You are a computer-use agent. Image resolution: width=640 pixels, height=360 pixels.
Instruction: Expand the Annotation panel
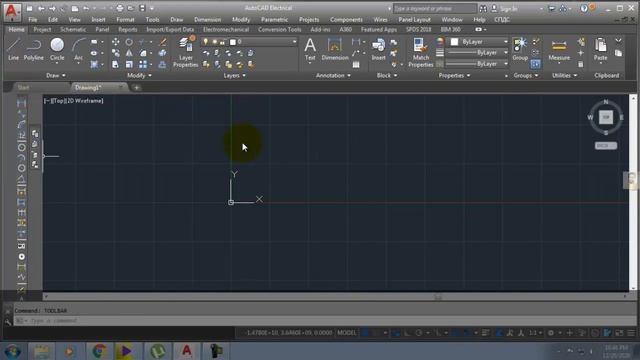coord(333,76)
